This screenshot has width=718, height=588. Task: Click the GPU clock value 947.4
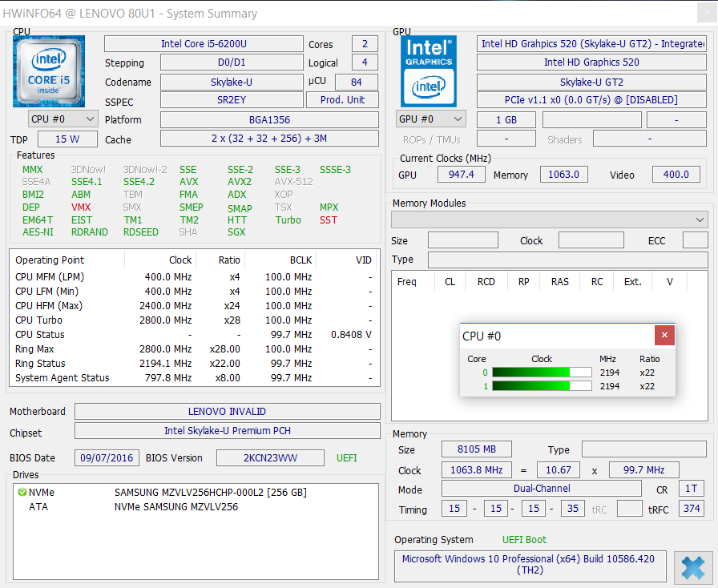click(x=461, y=175)
